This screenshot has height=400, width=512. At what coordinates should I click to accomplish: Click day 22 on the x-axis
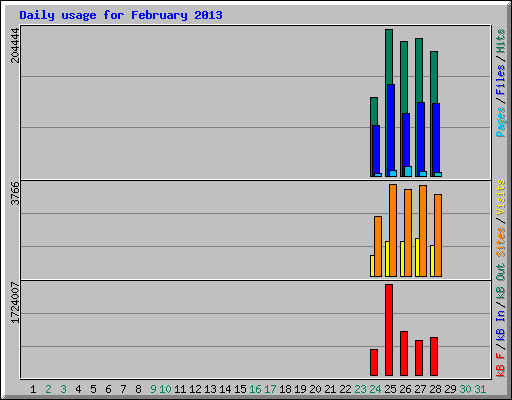345,389
